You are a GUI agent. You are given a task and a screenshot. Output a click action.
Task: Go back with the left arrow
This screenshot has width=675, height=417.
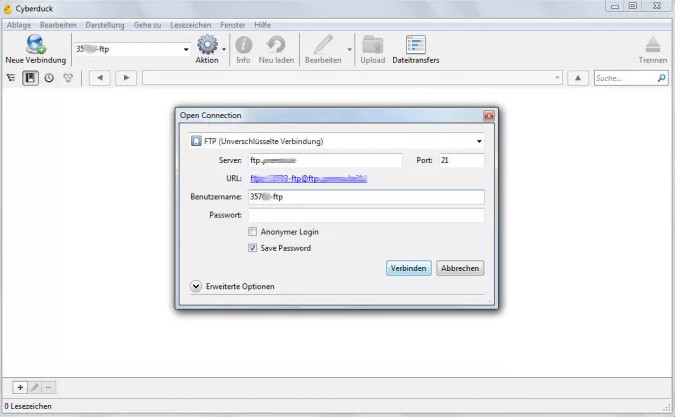100,78
